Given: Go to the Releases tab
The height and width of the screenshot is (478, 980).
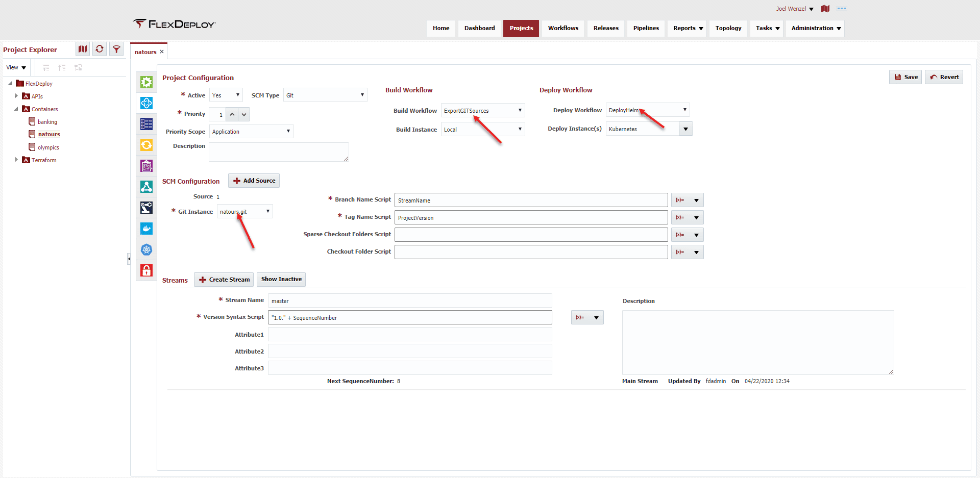Looking at the screenshot, I should click(606, 28).
